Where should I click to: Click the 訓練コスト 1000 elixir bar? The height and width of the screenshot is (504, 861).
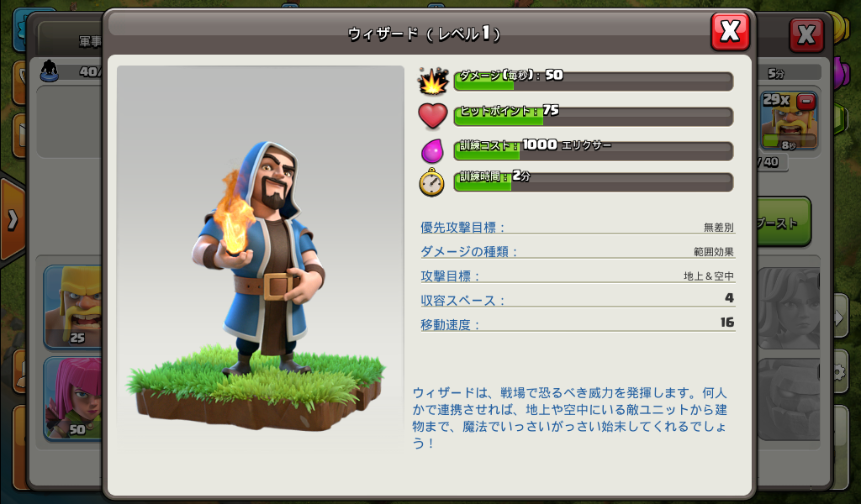(x=593, y=151)
